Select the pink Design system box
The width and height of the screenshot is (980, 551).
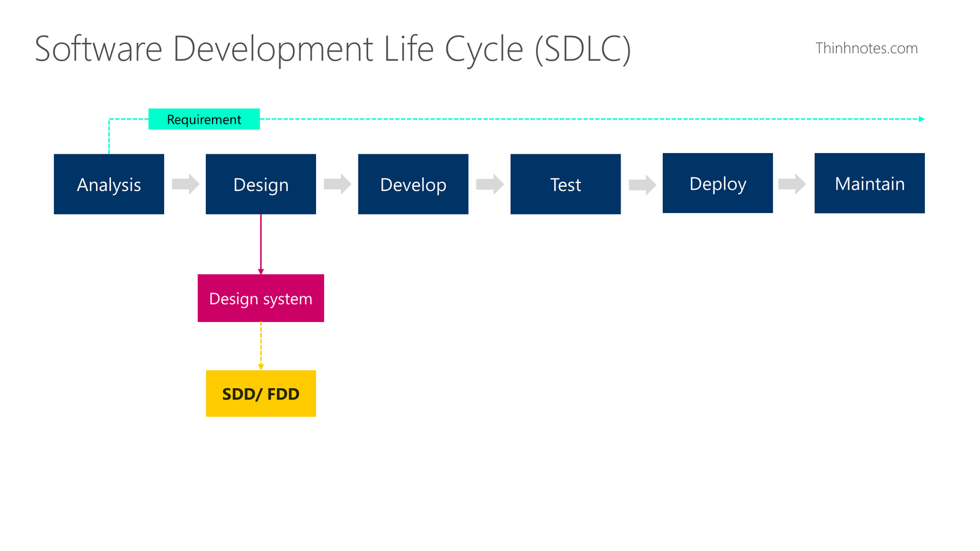click(261, 298)
